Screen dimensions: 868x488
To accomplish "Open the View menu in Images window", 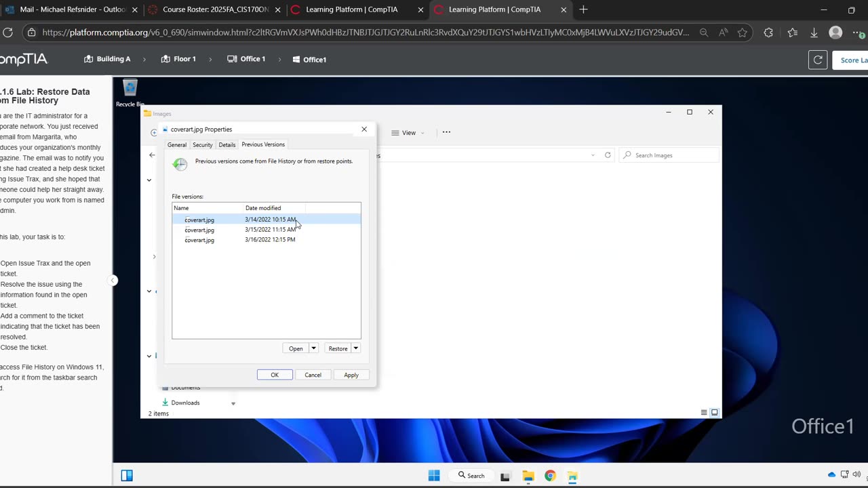I will (x=408, y=133).
